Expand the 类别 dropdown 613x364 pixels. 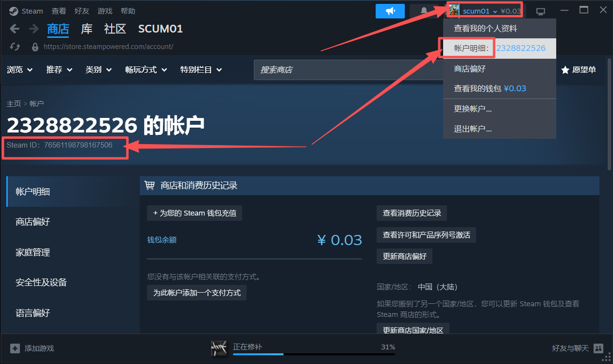(99, 70)
